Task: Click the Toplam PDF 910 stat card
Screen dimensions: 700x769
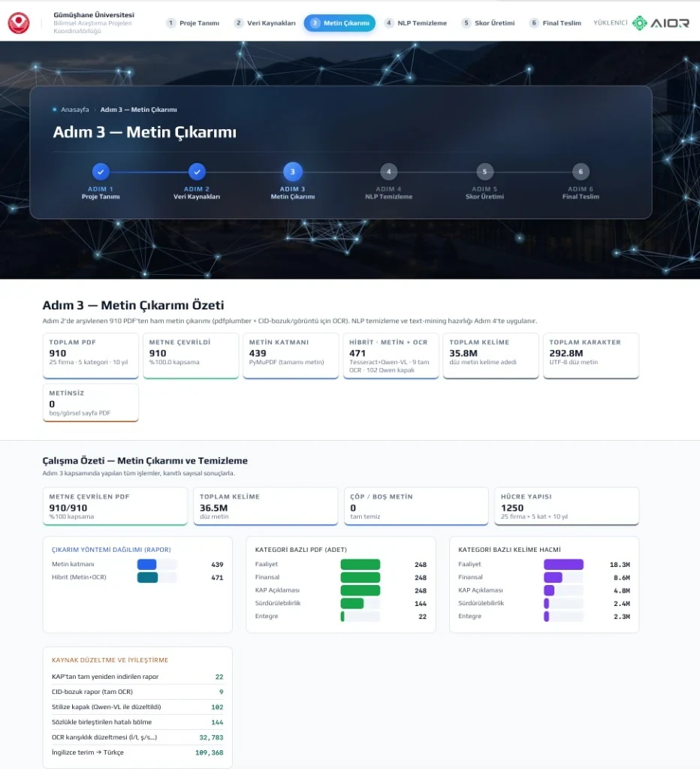Action: tap(91, 355)
